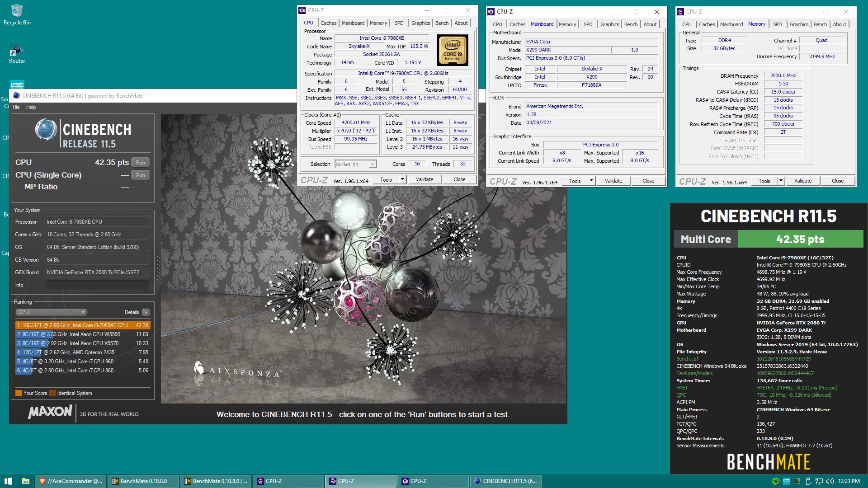Open the Router desktop shortcut
Viewport: 868px width, 488px height.
click(17, 54)
